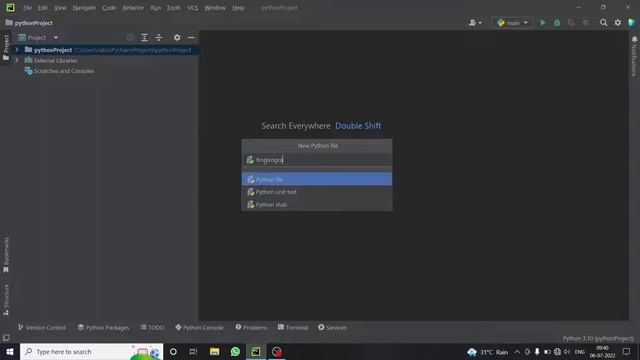Open WhatsApp from the taskbar

click(235, 351)
